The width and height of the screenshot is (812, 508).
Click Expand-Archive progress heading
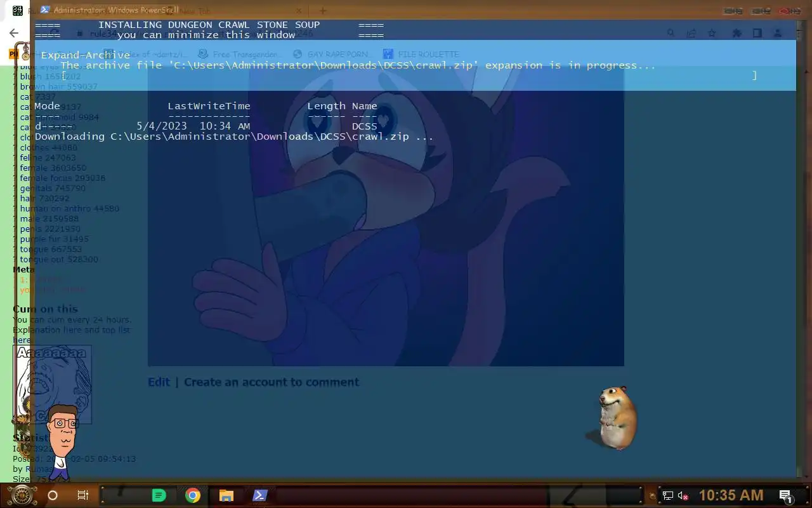pos(85,55)
